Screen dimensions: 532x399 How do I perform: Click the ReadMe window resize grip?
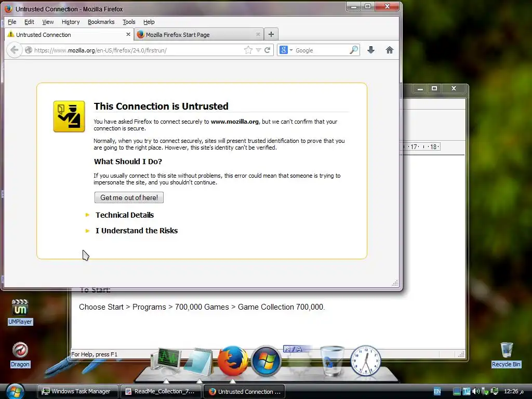coord(461,354)
